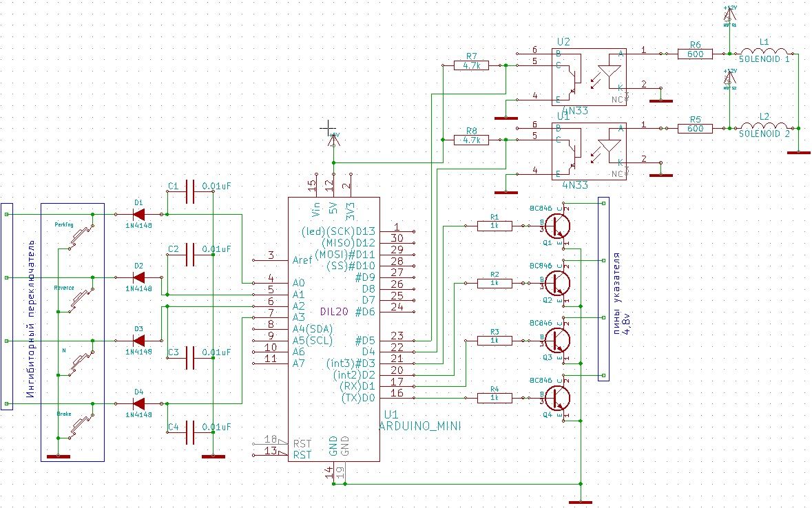Click the Q1 BC846 transistor symbol

pyautogui.click(x=559, y=225)
